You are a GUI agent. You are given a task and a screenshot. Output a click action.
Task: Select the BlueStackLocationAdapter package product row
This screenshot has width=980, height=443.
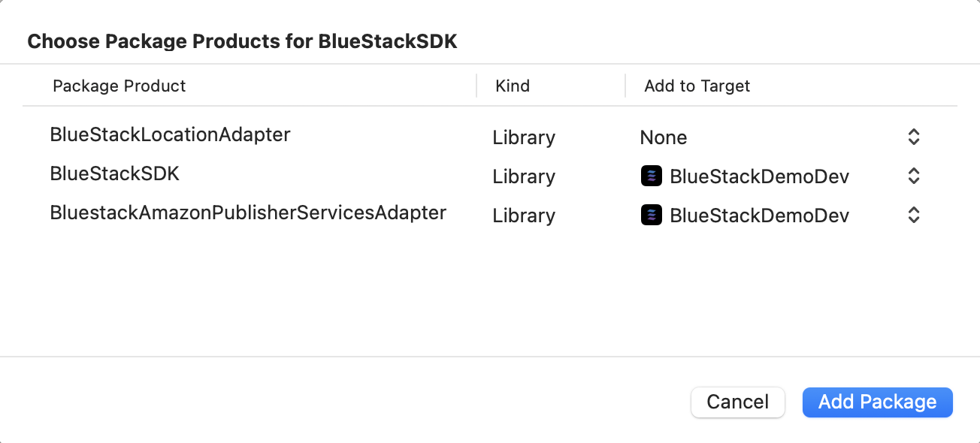tap(170, 134)
